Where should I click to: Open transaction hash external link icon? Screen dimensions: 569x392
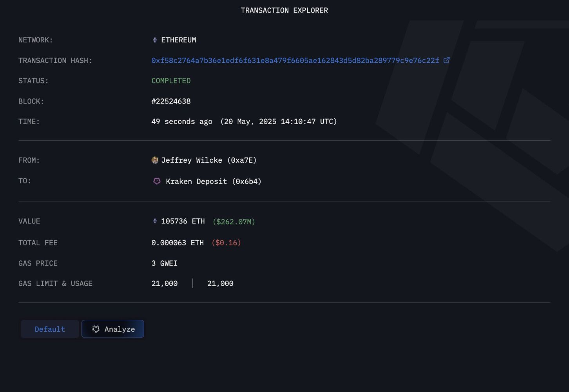click(x=446, y=60)
